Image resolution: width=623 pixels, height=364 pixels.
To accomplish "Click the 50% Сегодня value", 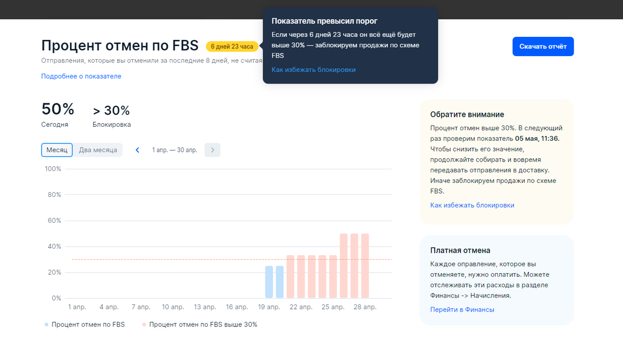I will coord(58,109).
